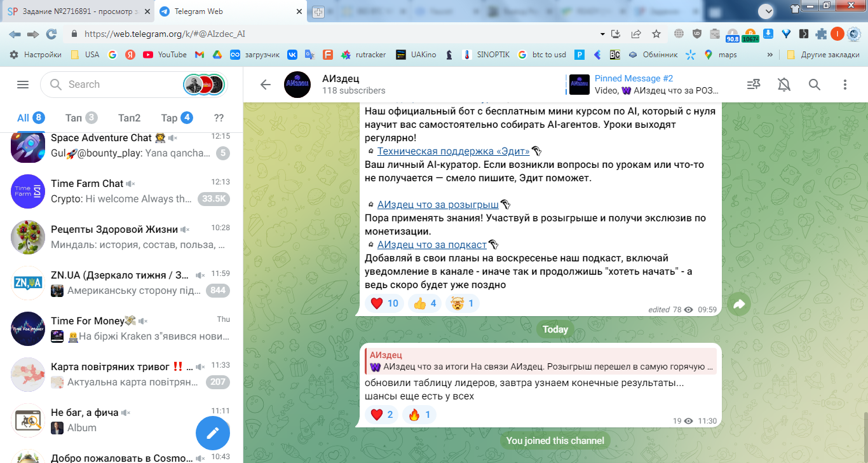Compose a new message with pencil button

coord(212,433)
